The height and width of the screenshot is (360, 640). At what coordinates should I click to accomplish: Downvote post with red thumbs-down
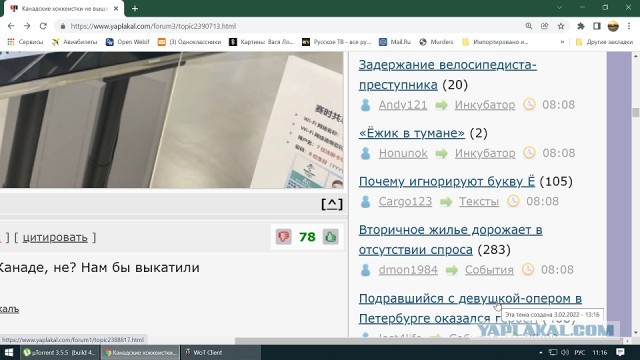tap(284, 237)
